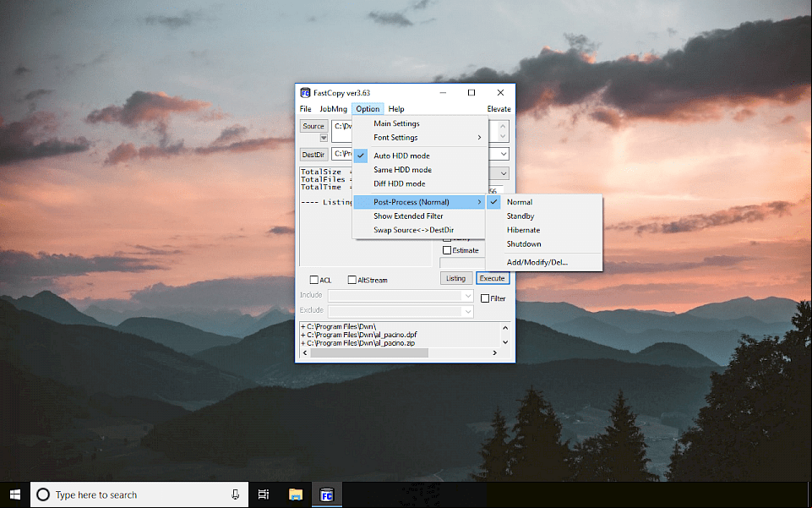Open Task View from the taskbar
The width and height of the screenshot is (812, 508).
point(264,494)
